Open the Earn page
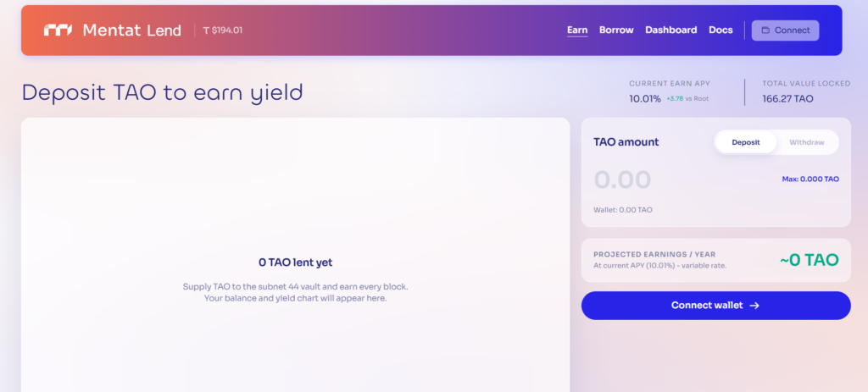Image resolution: width=868 pixels, height=392 pixels. 577,30
